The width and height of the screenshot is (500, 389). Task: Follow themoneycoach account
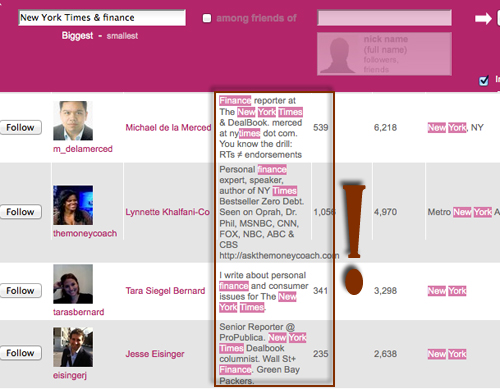point(20,212)
